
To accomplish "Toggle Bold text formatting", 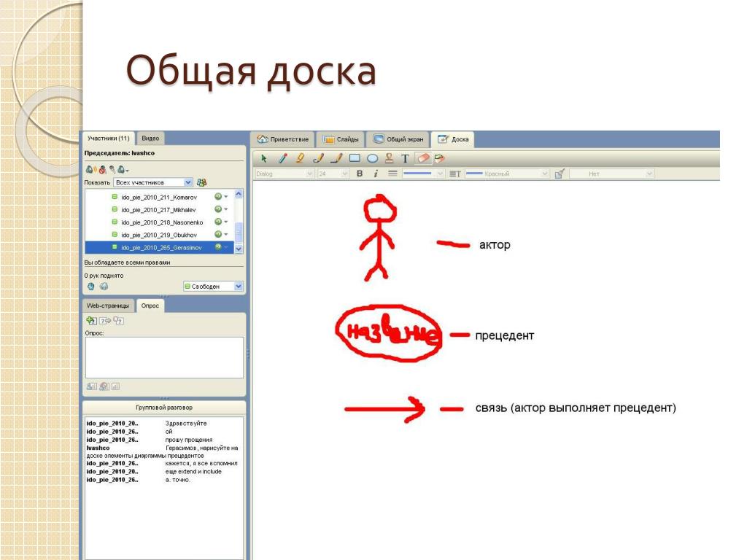I will pos(360,174).
